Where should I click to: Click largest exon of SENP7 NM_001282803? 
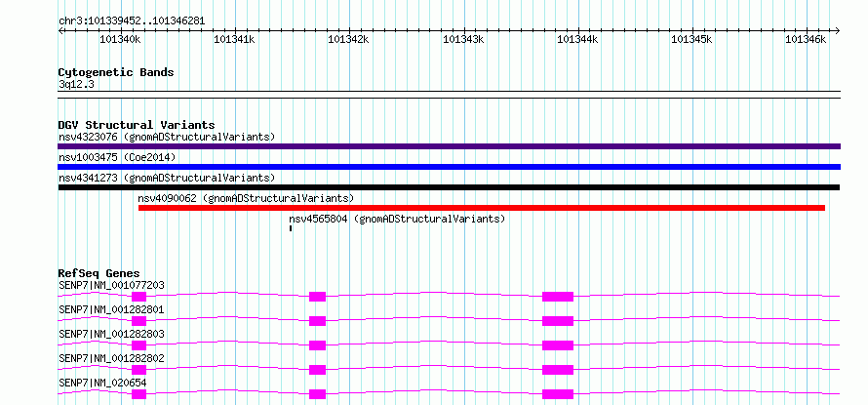point(558,345)
